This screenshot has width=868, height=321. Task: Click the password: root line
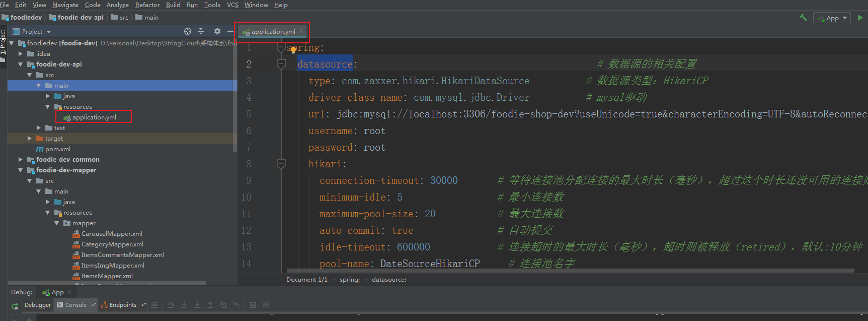[x=347, y=147]
